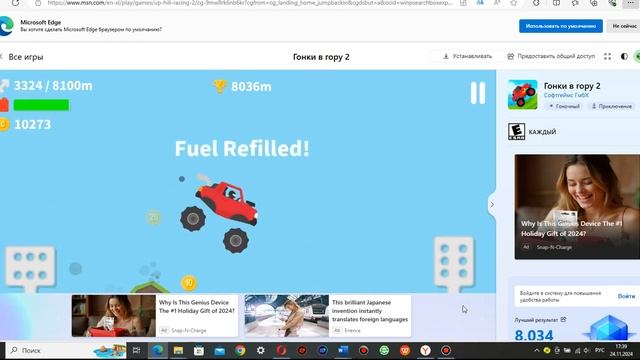Tap the left brake pedal in game
Viewport: 640px width, 360px height.
tap(30, 268)
